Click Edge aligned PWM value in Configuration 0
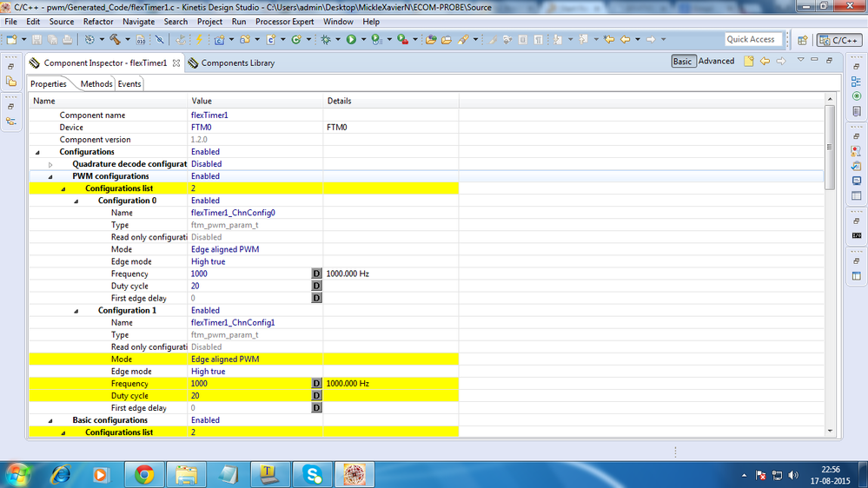 point(225,249)
